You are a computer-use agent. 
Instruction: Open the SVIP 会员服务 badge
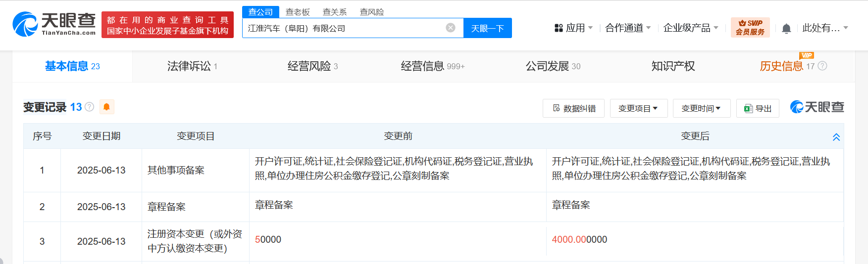tap(750, 27)
